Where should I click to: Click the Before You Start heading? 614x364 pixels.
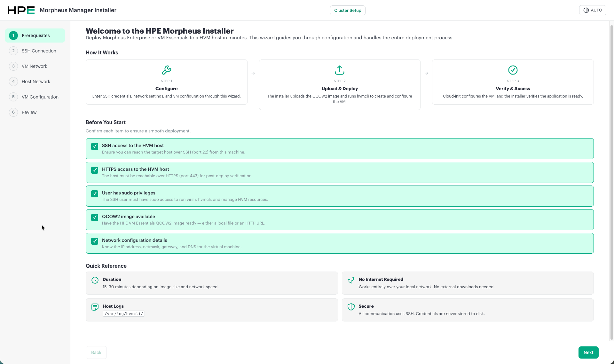[x=106, y=122]
